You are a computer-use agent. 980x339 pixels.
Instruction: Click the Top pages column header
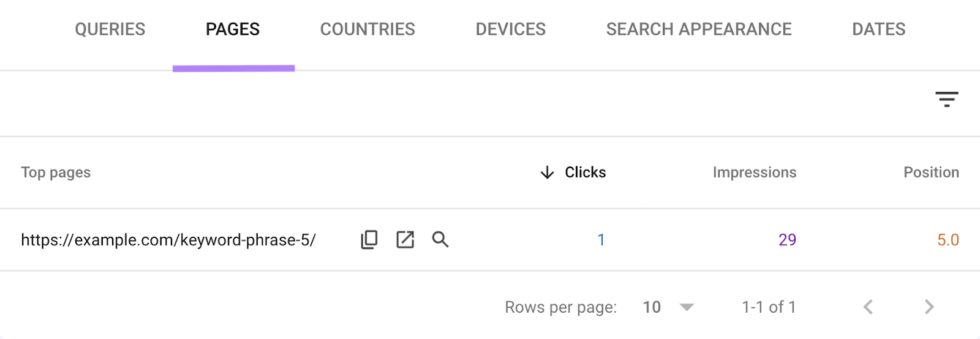click(x=56, y=173)
